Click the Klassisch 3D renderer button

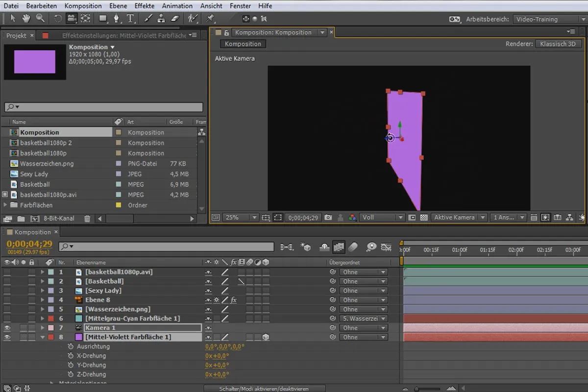[558, 44]
